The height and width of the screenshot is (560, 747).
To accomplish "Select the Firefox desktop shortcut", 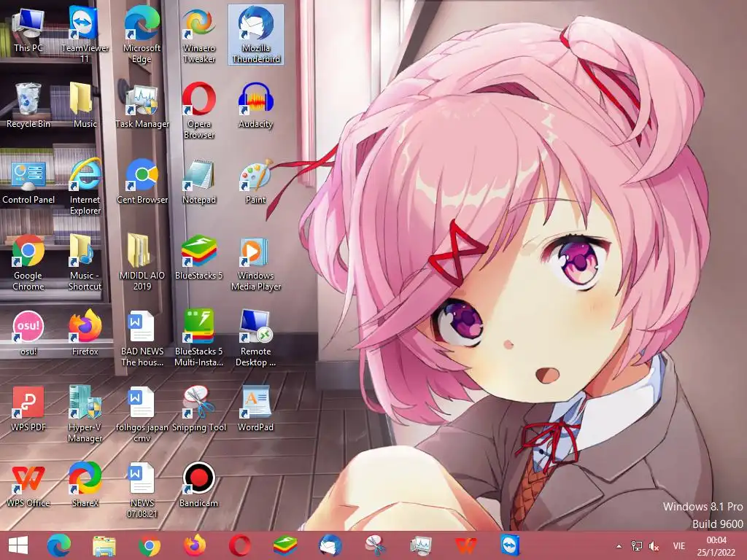I will 85,333.
